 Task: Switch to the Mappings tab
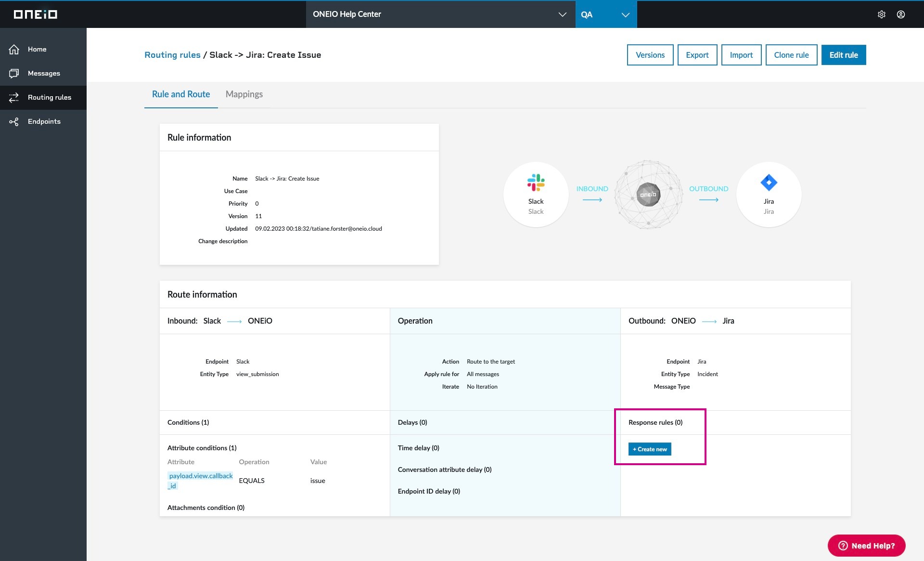coord(244,94)
